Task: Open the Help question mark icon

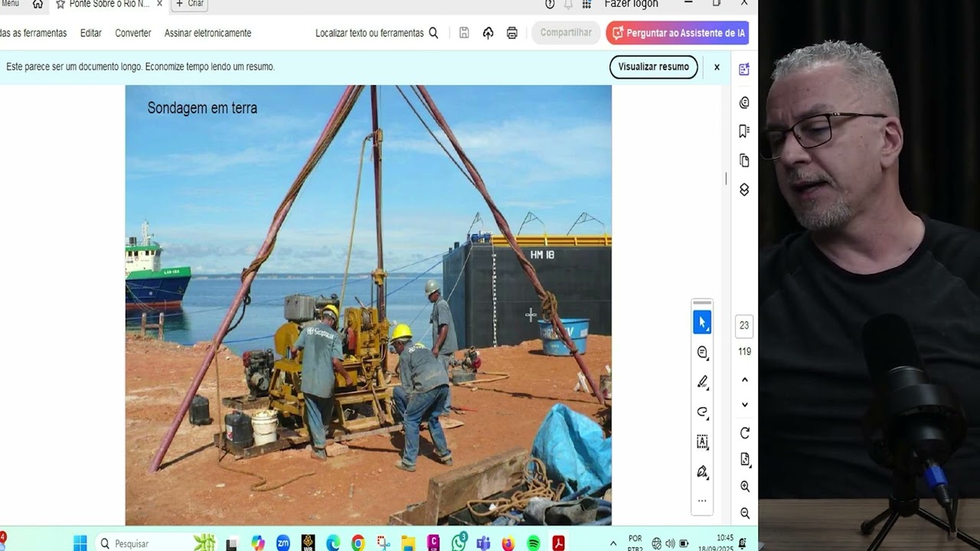Action: (550, 4)
